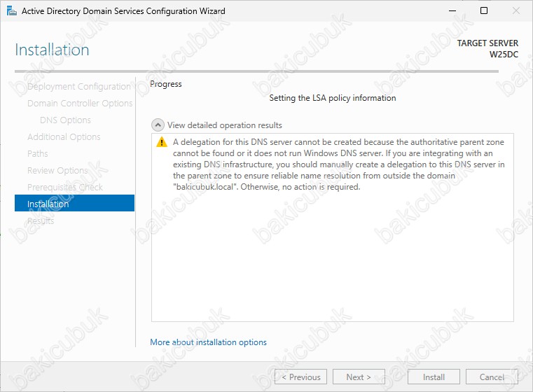Maximize the wizard window
This screenshot has height=392, width=533.
[x=484, y=11]
